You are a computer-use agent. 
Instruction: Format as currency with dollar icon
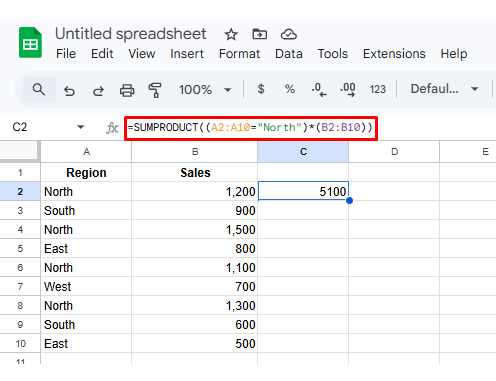click(261, 89)
